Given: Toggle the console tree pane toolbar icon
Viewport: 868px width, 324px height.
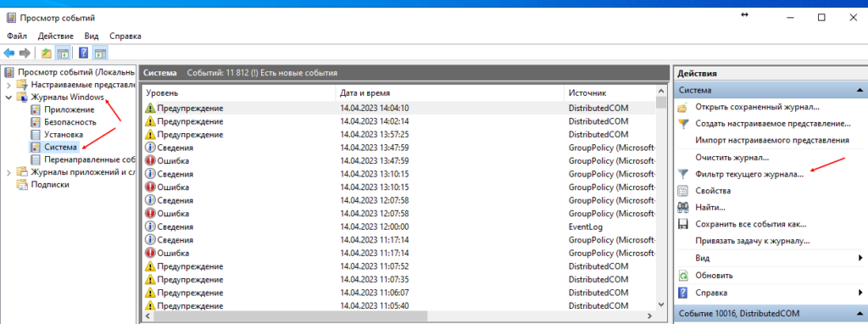Looking at the screenshot, I should point(63,53).
